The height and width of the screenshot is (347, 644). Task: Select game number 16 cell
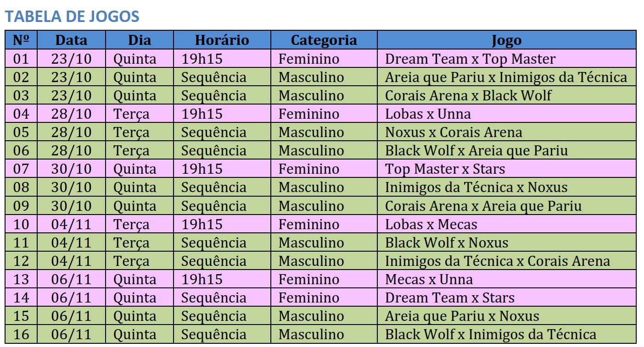pyautogui.click(x=21, y=334)
